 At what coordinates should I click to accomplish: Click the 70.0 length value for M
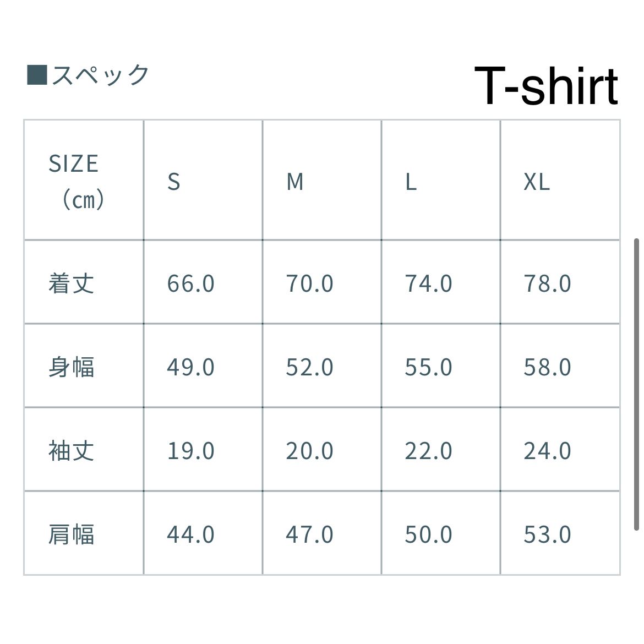[309, 283]
